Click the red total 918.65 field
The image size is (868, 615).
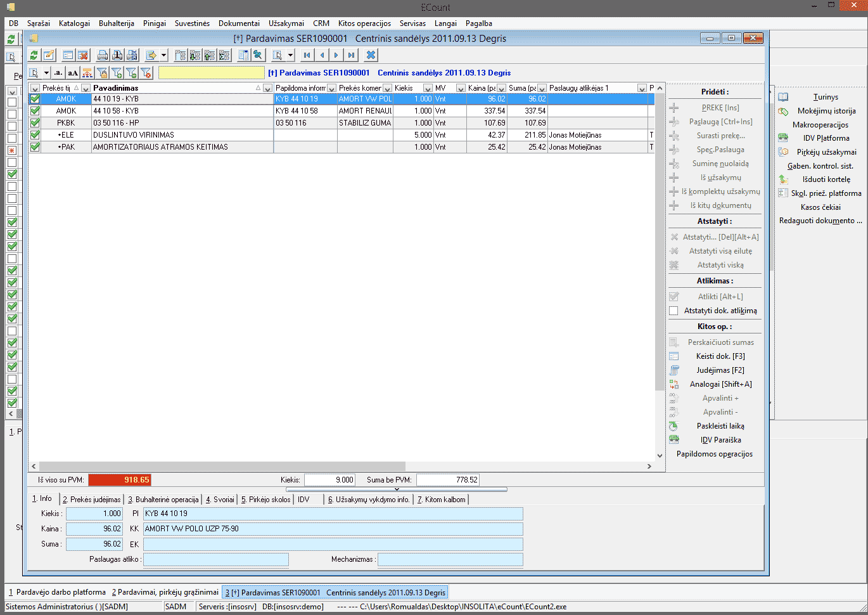click(119, 480)
